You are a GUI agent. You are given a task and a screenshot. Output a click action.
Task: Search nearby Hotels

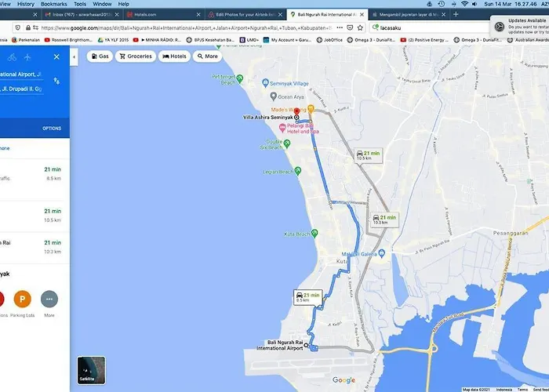(174, 56)
